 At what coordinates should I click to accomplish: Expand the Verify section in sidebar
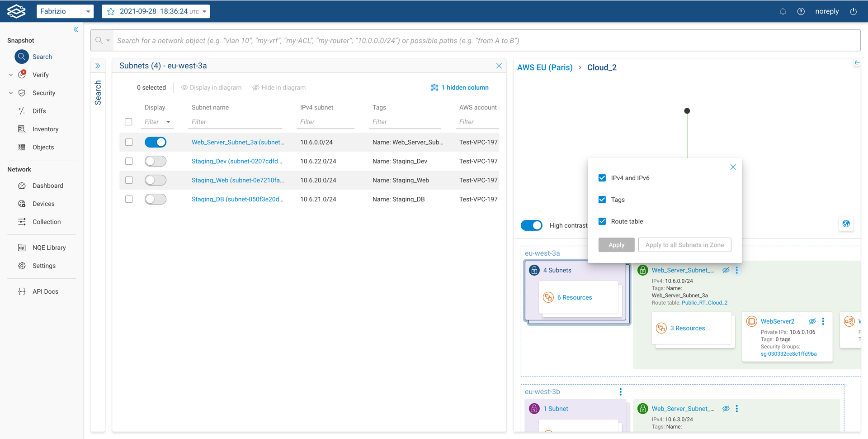11,75
